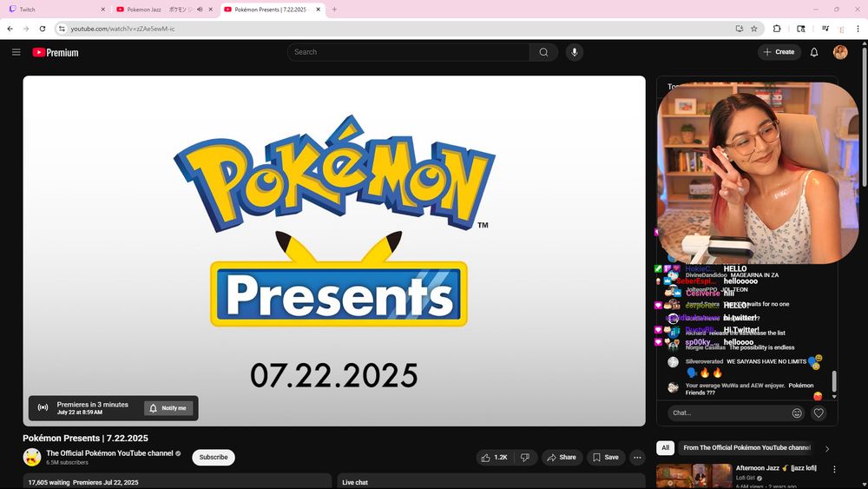The image size is (868, 489).
Task: Close the Pokemon Jazz tab
Action: pos(210,10)
